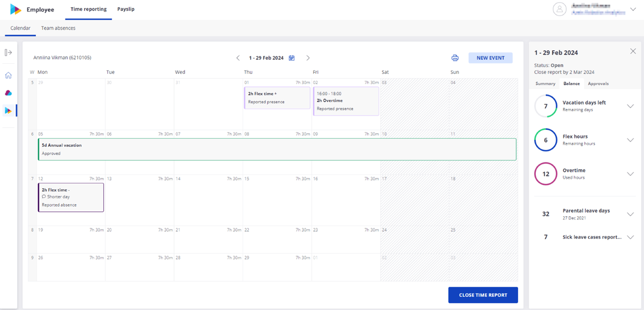Screen dimensions: 644x310
Task: Click the home icon in sidebar
Action: tap(8, 75)
